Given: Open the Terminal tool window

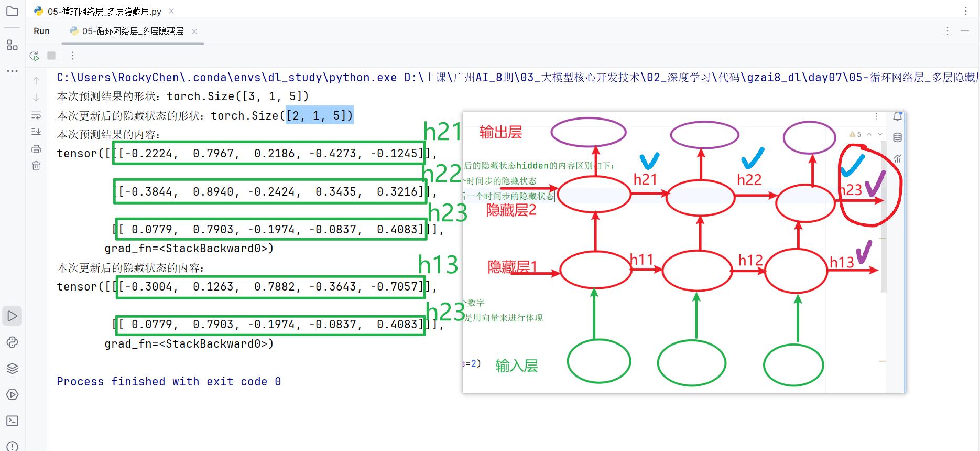Looking at the screenshot, I should pyautogui.click(x=12, y=421).
